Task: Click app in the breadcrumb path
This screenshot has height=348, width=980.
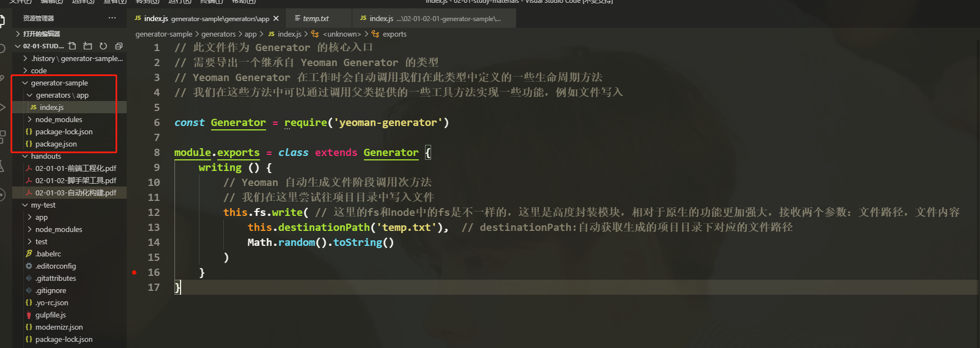Action: [251, 34]
